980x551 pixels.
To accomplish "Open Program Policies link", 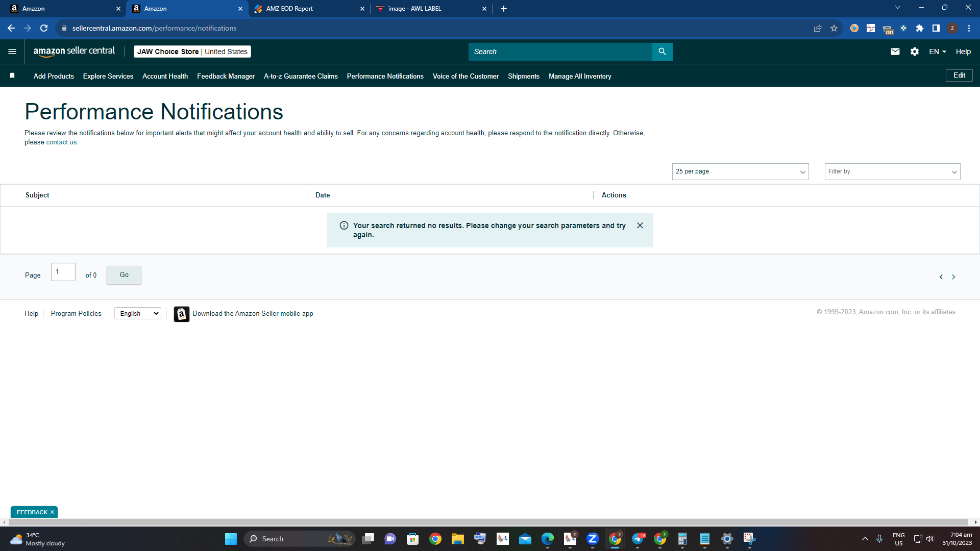I will tap(76, 314).
